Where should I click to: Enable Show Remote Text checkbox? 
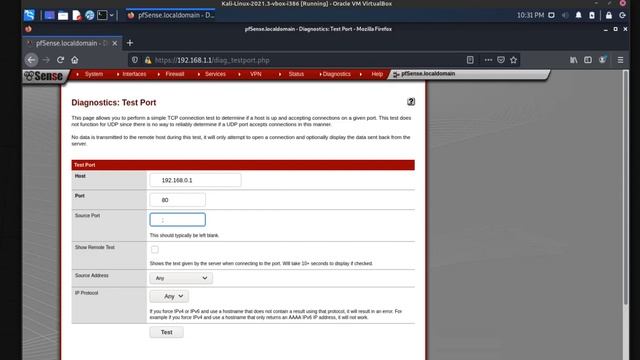click(155, 249)
